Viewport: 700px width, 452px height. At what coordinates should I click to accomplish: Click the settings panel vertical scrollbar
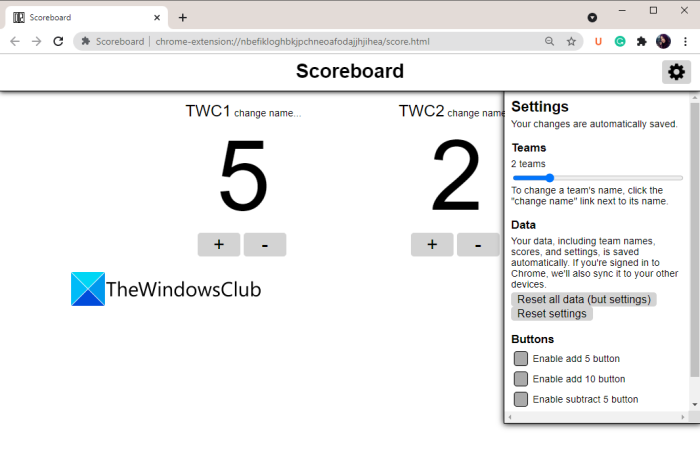(694, 239)
